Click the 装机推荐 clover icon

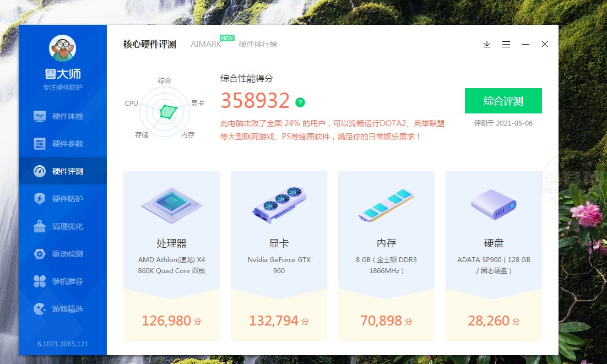(x=40, y=281)
